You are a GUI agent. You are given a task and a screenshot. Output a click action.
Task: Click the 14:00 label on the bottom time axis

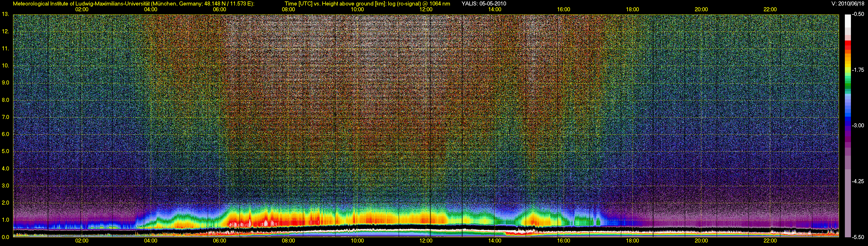pos(495,241)
